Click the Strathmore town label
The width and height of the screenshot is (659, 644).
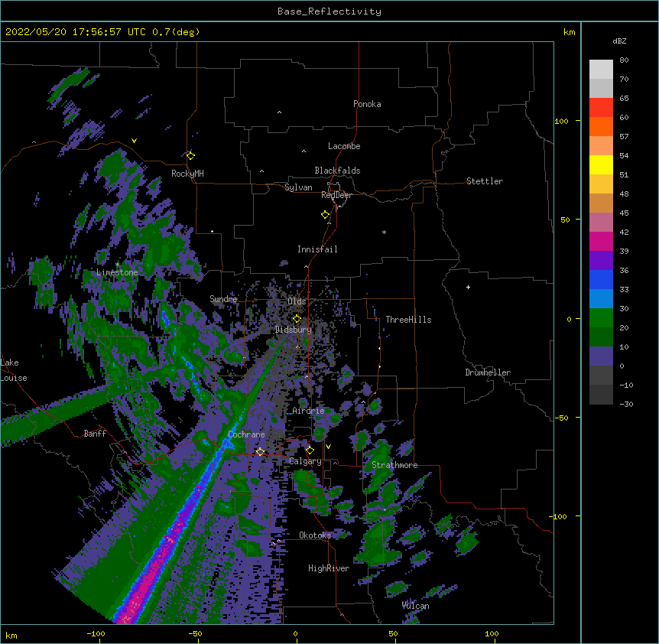click(394, 465)
